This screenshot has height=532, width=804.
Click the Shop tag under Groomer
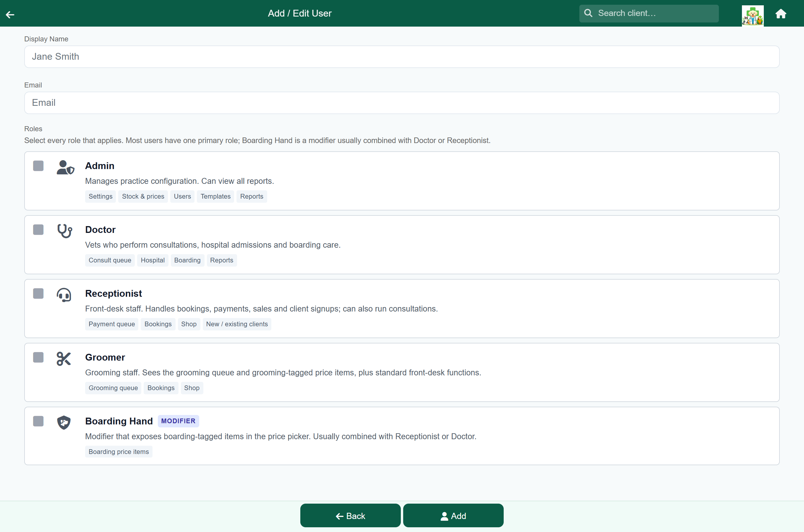(x=192, y=388)
